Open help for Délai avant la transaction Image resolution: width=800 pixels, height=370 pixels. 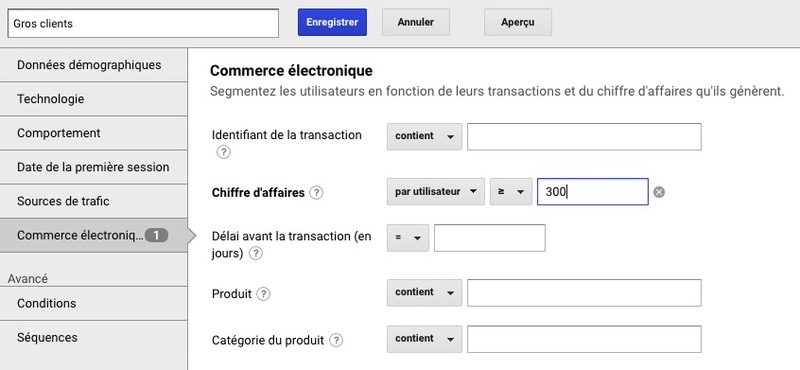(256, 253)
